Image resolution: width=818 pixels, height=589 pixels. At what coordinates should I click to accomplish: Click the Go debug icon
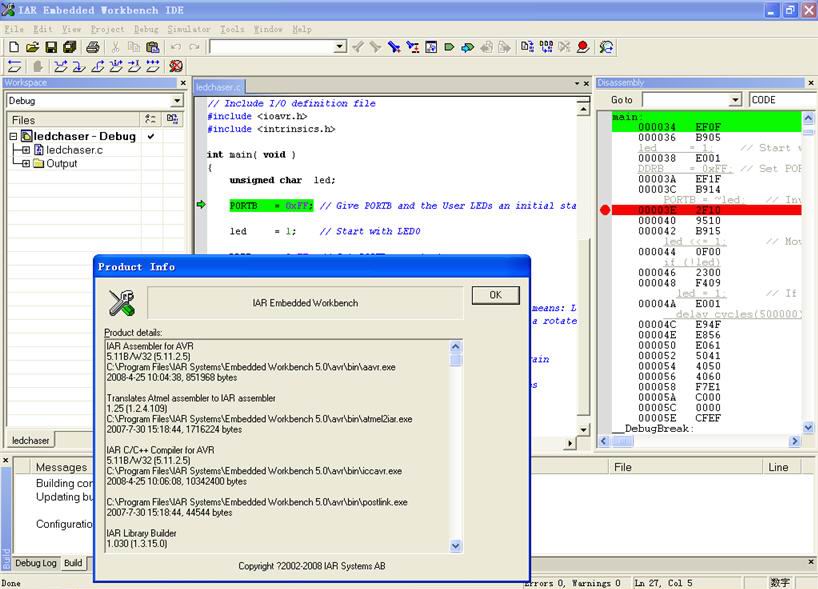point(153,66)
